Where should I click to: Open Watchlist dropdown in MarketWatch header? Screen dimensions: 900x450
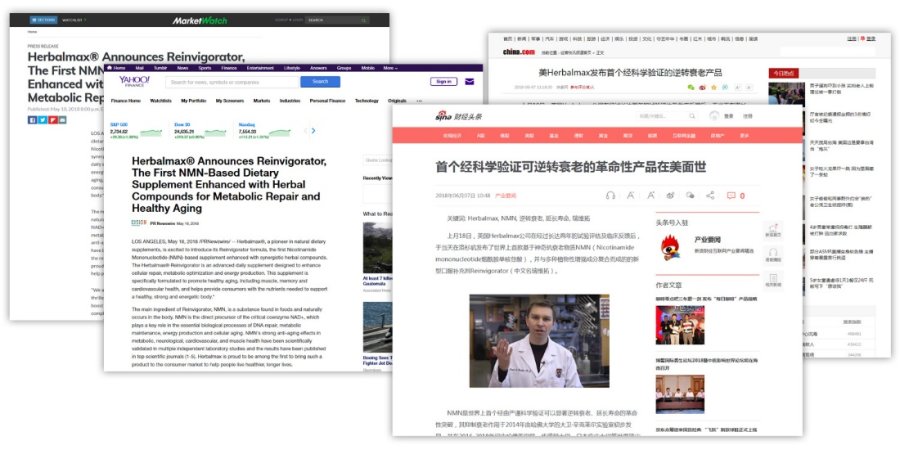pyautogui.click(x=73, y=20)
